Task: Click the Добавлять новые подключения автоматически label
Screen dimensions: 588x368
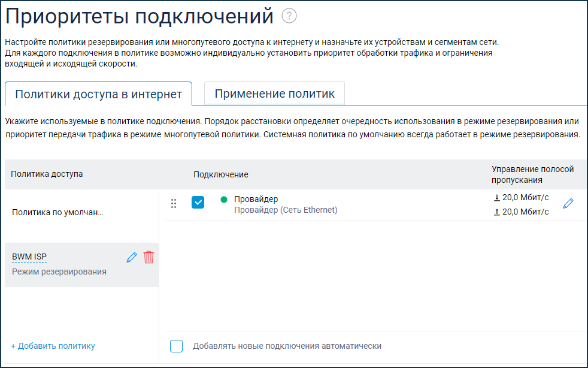Action: coord(287,346)
